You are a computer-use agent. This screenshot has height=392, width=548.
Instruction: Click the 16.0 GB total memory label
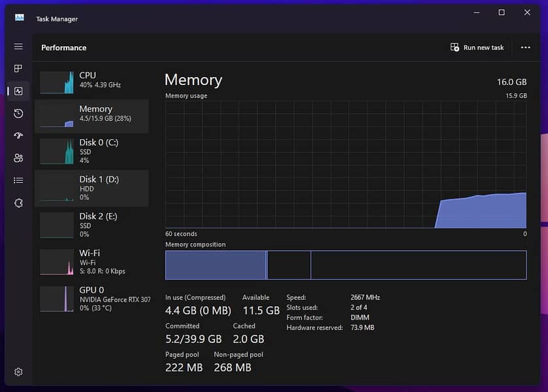coord(511,82)
